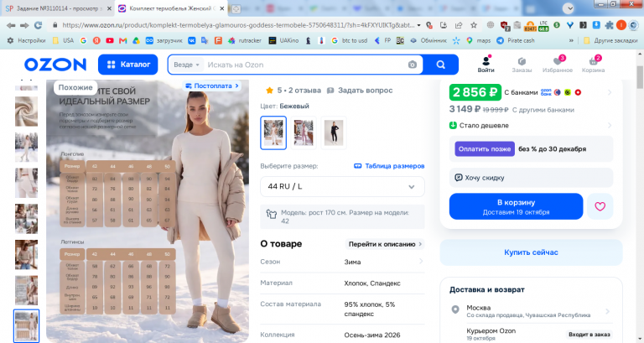The height and width of the screenshot is (343, 644).
Task: Open the tab search dropdown arrow
Action: [x=569, y=8]
